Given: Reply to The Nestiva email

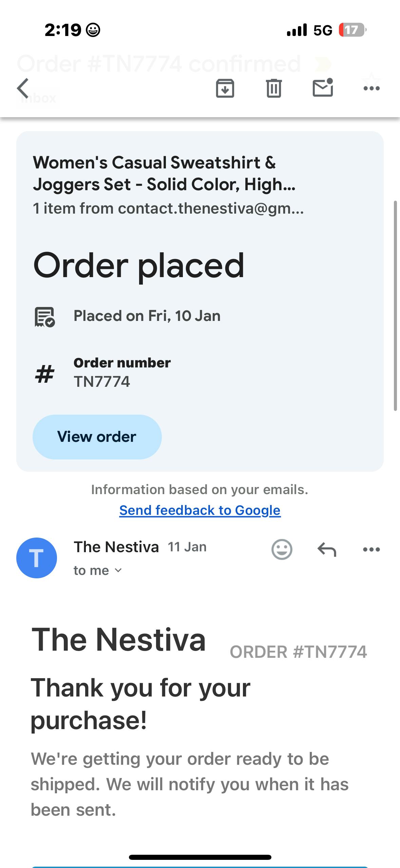Looking at the screenshot, I should tap(327, 549).
